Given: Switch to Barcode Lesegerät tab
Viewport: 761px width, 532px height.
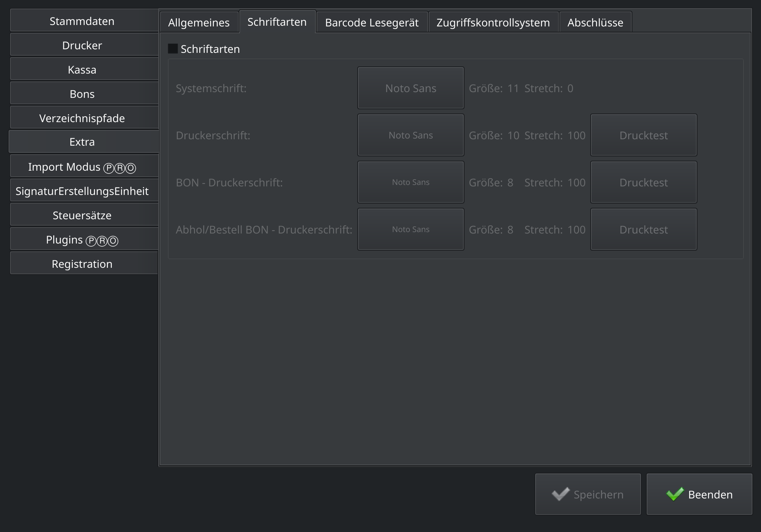Looking at the screenshot, I should coord(372,22).
